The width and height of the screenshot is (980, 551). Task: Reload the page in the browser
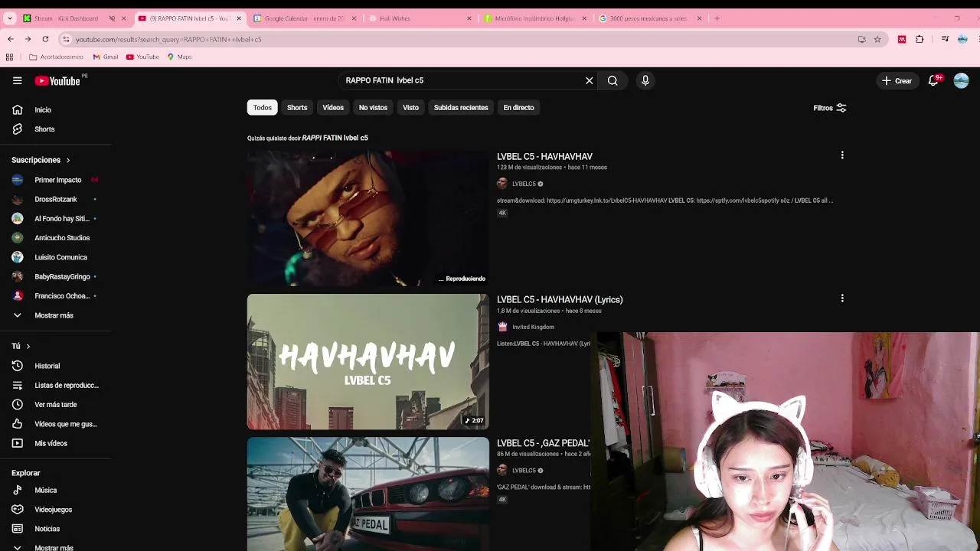click(x=45, y=39)
